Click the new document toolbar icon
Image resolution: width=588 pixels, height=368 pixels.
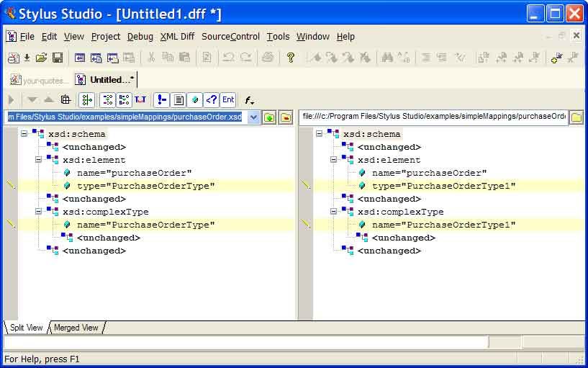tap(14, 58)
